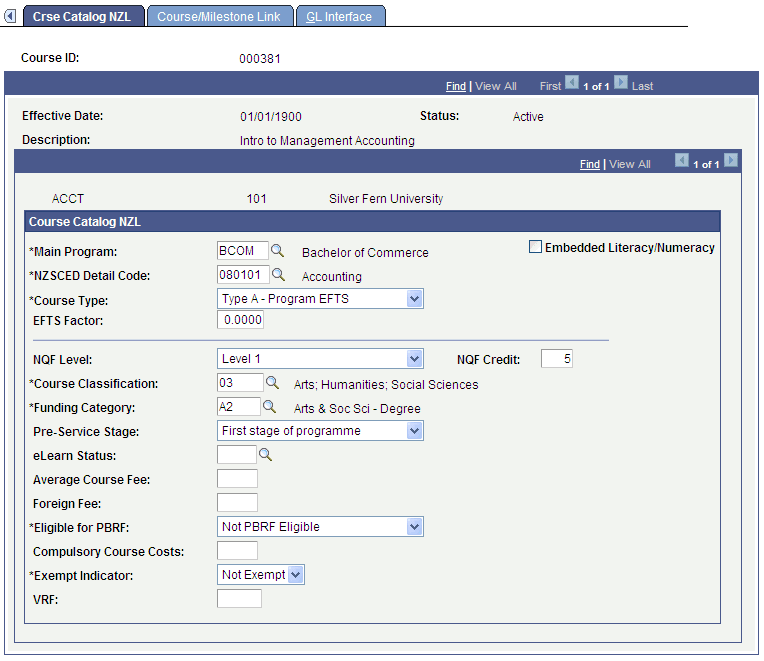Click the VRF input field
This screenshot has height=661, width=764.
pyautogui.click(x=239, y=599)
